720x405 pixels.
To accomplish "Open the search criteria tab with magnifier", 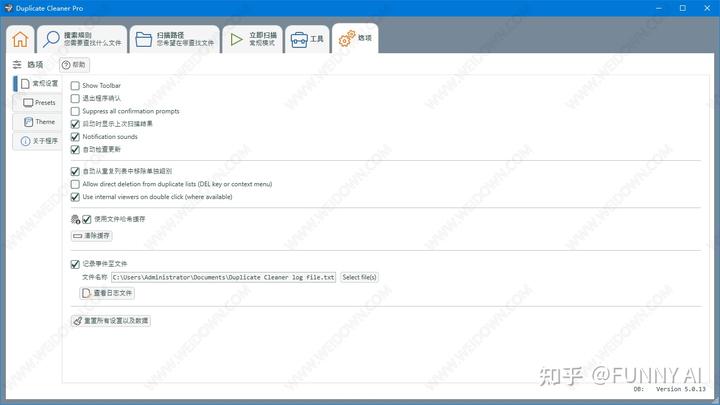I will 82,39.
